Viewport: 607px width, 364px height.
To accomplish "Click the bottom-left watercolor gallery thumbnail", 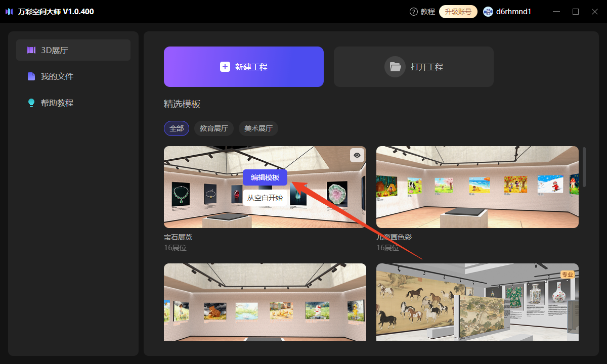I will tap(265, 302).
